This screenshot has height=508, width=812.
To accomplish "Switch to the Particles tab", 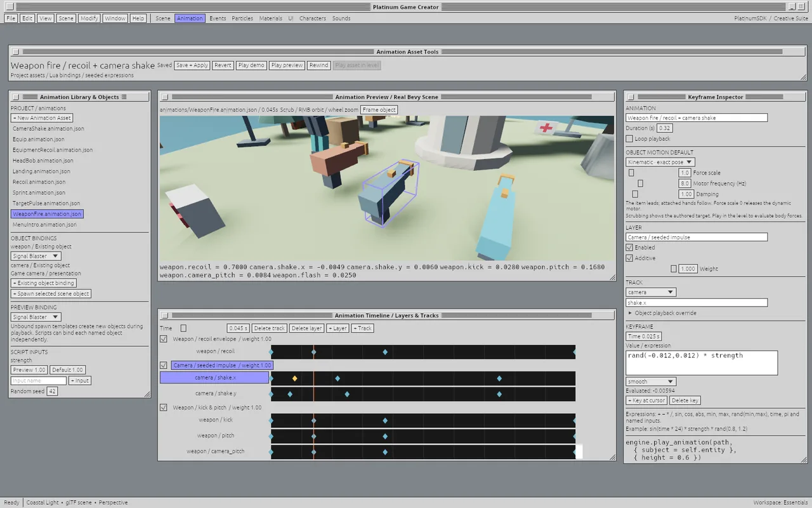I will click(x=242, y=18).
